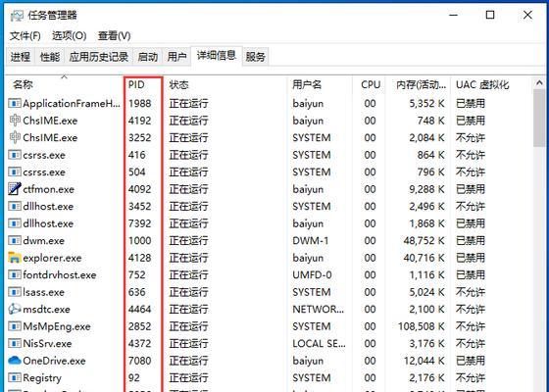Select the ctfmon.exe process name
This screenshot has width=549, height=392.
pos(48,189)
